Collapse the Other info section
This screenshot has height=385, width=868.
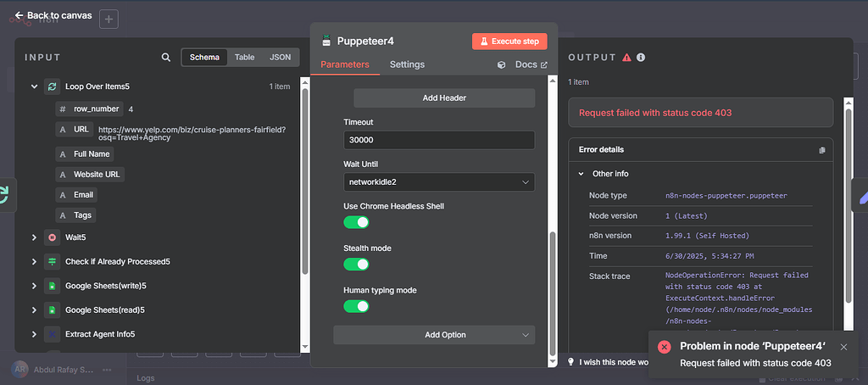pyautogui.click(x=581, y=174)
